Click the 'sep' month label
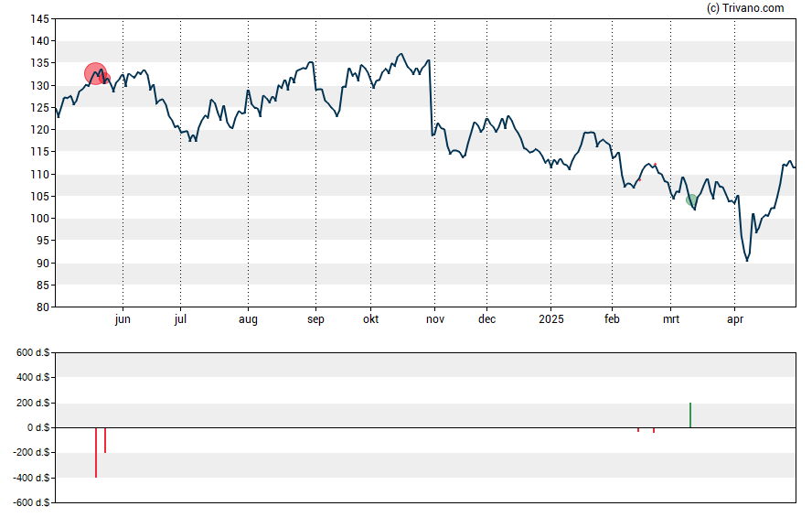 (315, 319)
